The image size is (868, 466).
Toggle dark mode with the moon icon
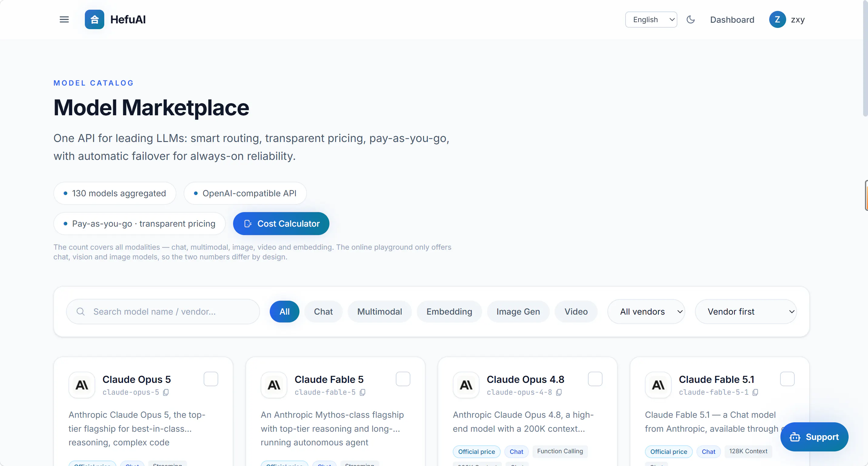pos(691,19)
